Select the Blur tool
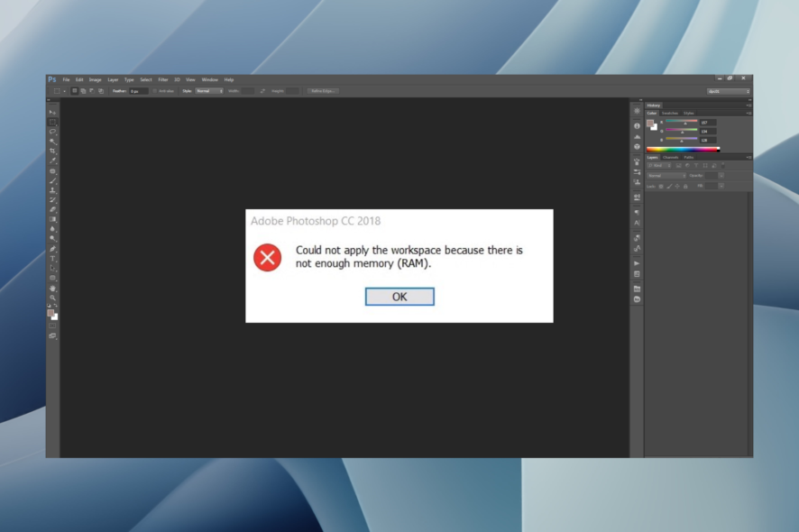The image size is (799, 532). 52,229
